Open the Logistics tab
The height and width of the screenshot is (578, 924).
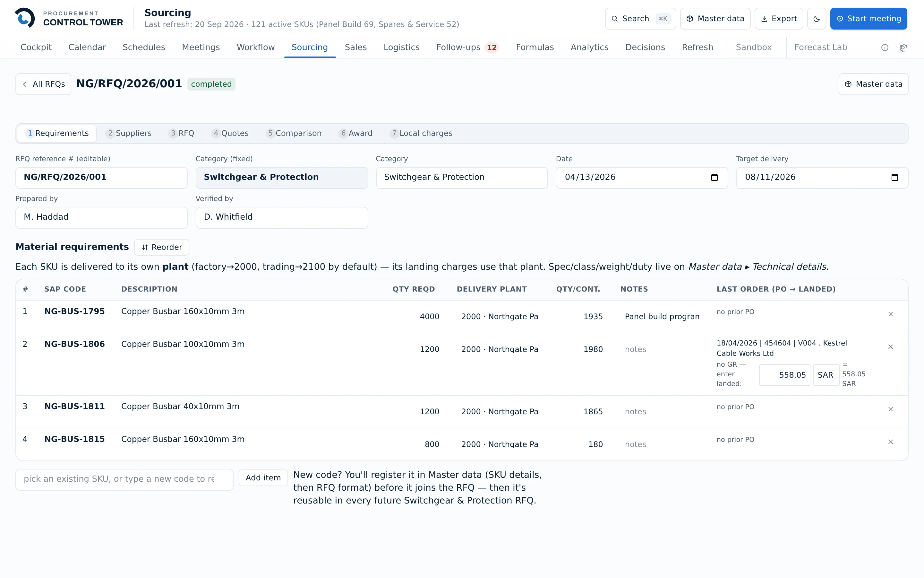(401, 48)
